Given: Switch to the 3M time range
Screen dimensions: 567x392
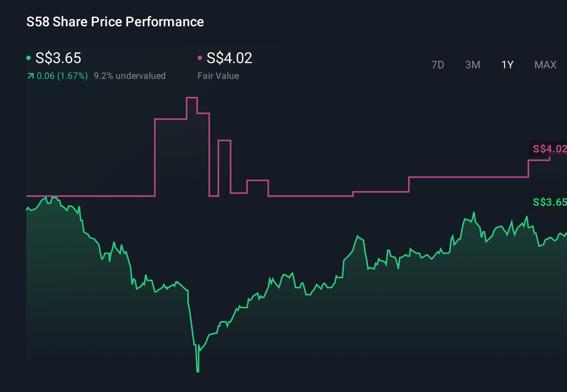Looking at the screenshot, I should point(472,65).
